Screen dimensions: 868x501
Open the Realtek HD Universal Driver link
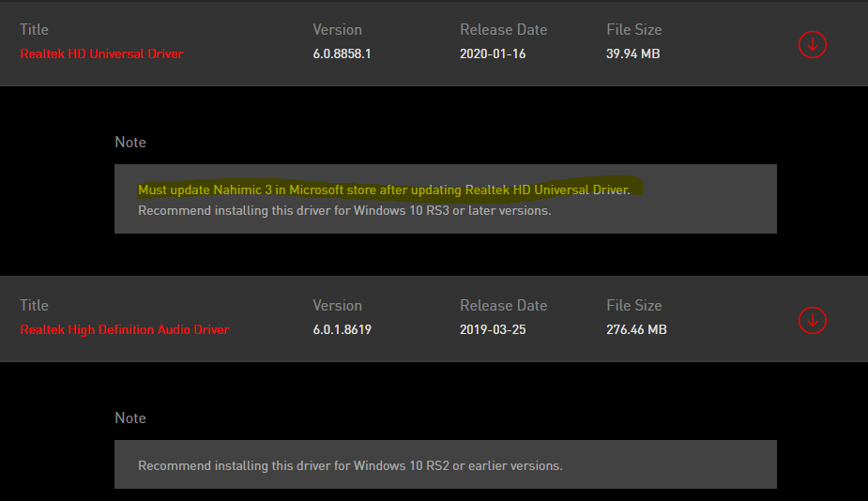[x=101, y=53]
